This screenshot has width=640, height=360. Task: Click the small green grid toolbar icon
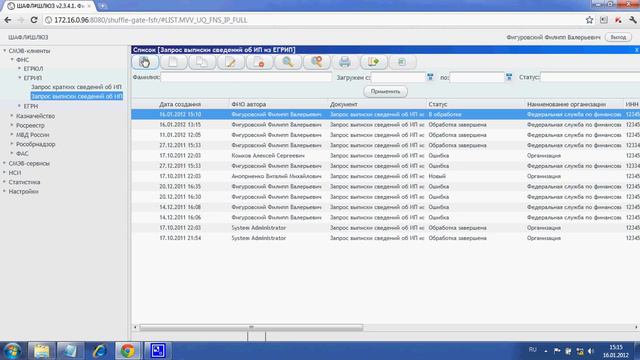[x=402, y=62]
